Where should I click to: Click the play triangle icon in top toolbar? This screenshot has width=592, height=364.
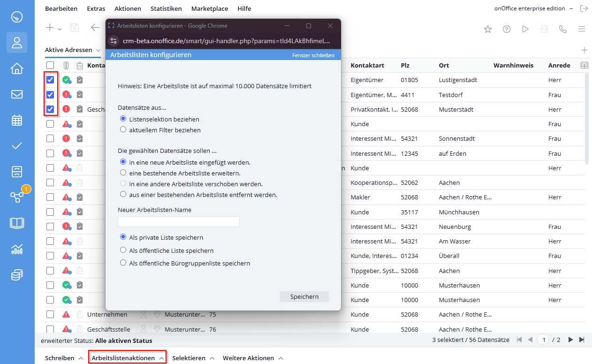[525, 29]
